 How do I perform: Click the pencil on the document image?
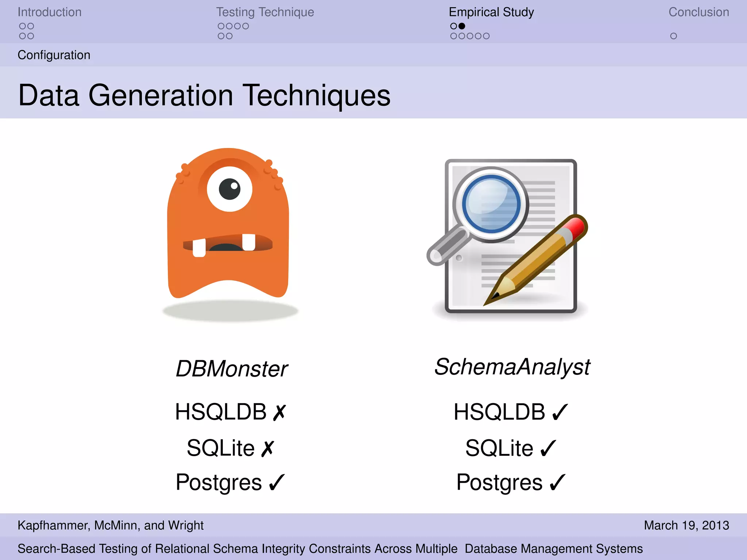(535, 260)
